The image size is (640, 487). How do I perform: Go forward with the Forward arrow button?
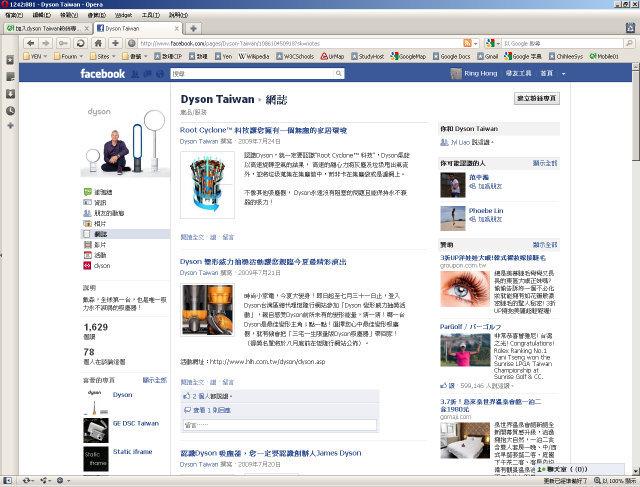point(45,43)
